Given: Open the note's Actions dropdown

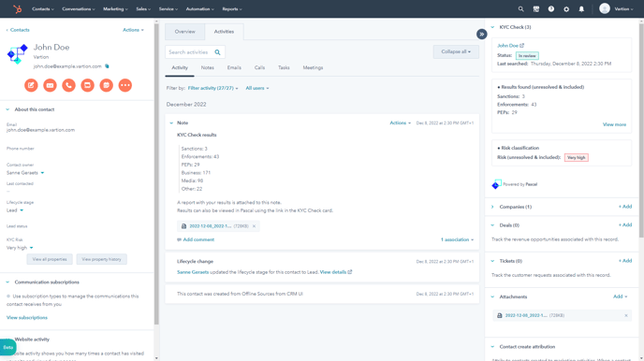Looking at the screenshot, I should point(400,123).
